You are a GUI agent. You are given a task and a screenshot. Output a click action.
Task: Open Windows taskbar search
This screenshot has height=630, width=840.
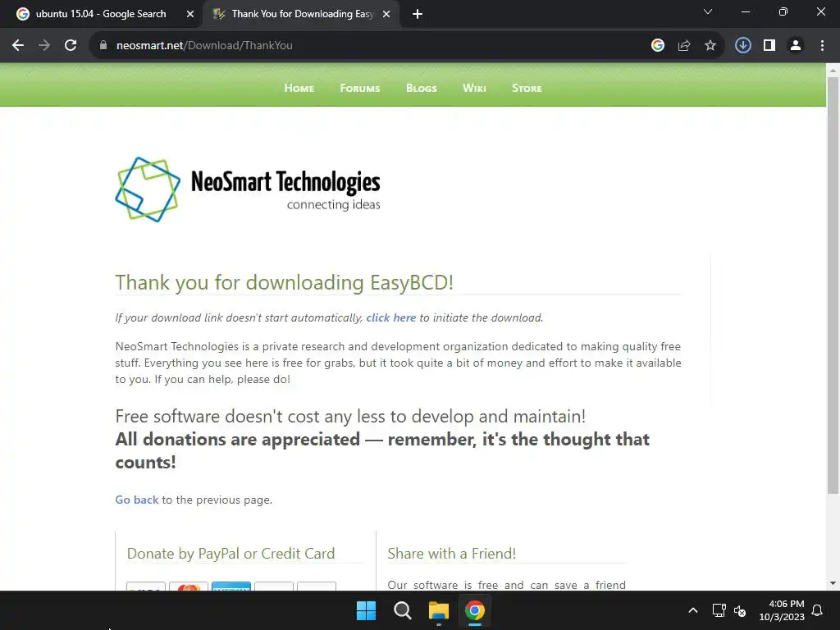(402, 610)
